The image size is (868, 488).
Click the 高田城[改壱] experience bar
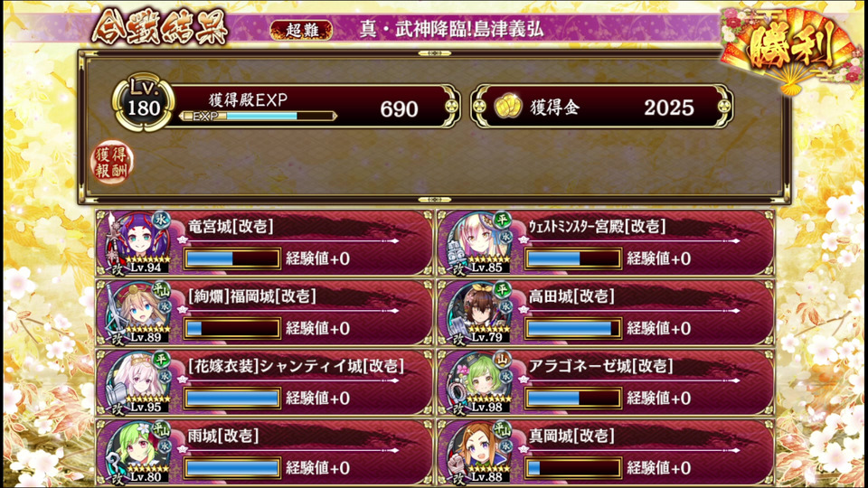click(573, 328)
